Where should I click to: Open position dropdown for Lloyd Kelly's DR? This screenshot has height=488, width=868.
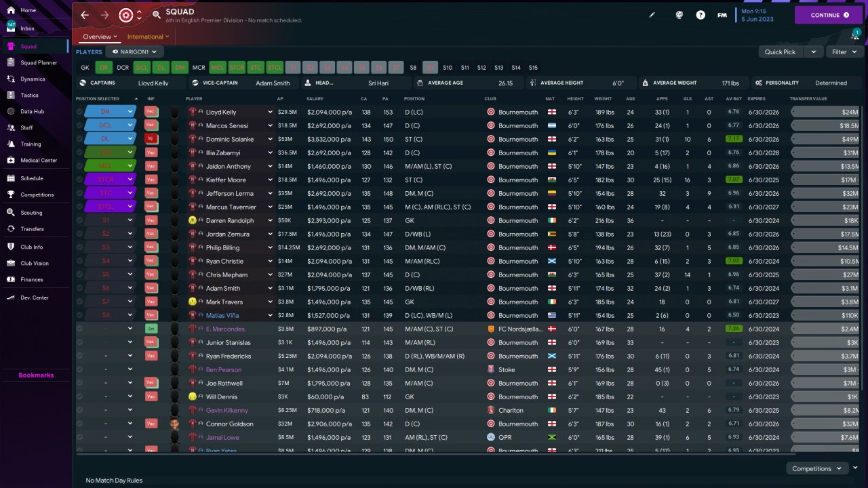coord(130,112)
